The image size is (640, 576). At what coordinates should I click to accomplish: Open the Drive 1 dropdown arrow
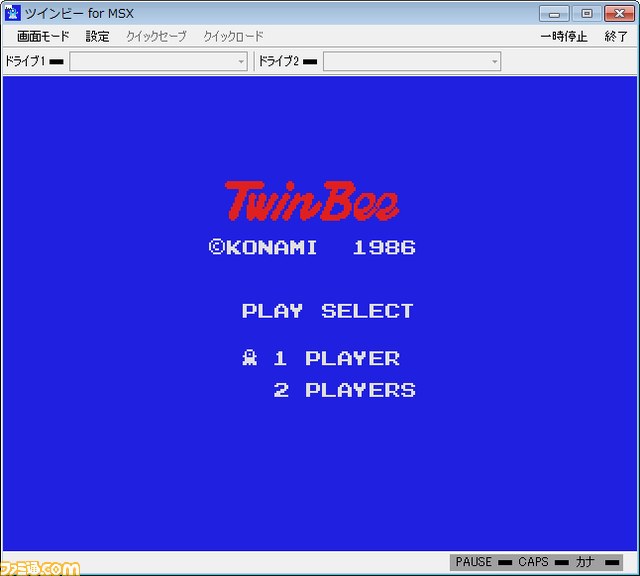241,62
